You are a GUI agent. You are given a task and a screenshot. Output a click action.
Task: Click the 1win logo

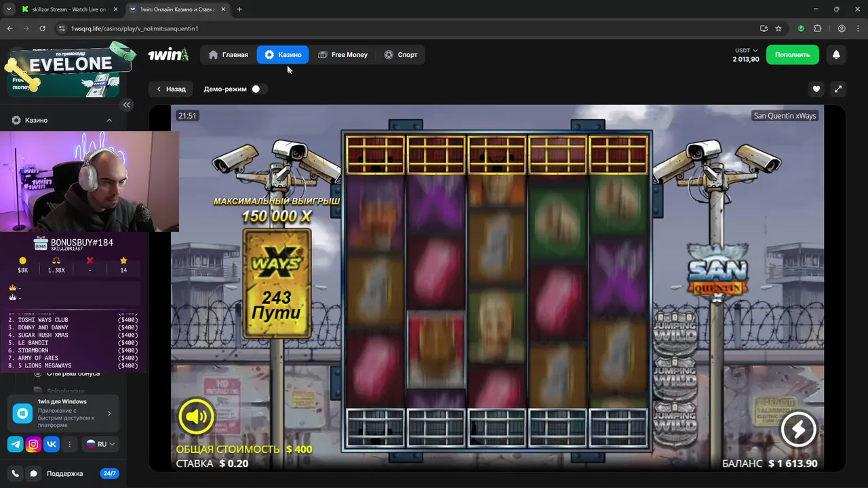click(x=168, y=55)
